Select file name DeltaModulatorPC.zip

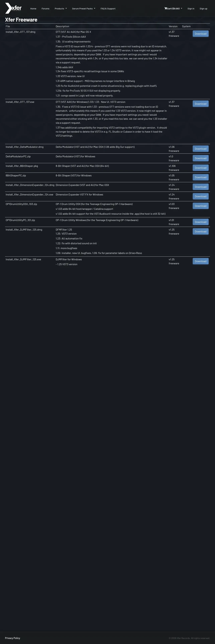click(x=18, y=156)
